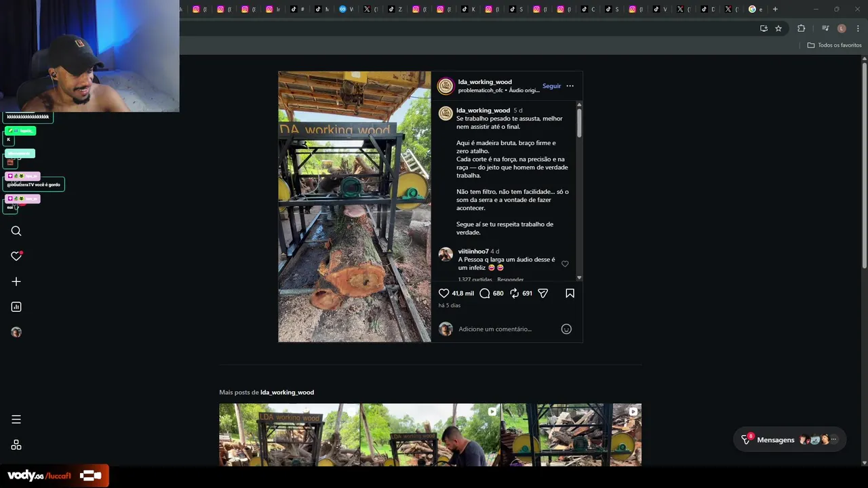The image size is (868, 488).
Task: Switch to the TikTok tab labeled K
Action: coord(469,9)
